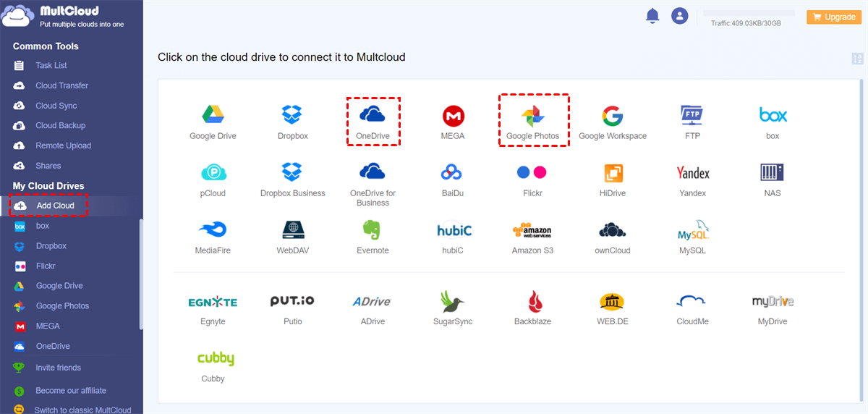The height and width of the screenshot is (414, 868).
Task: Toggle the cloud list view icon
Action: coord(858,59)
